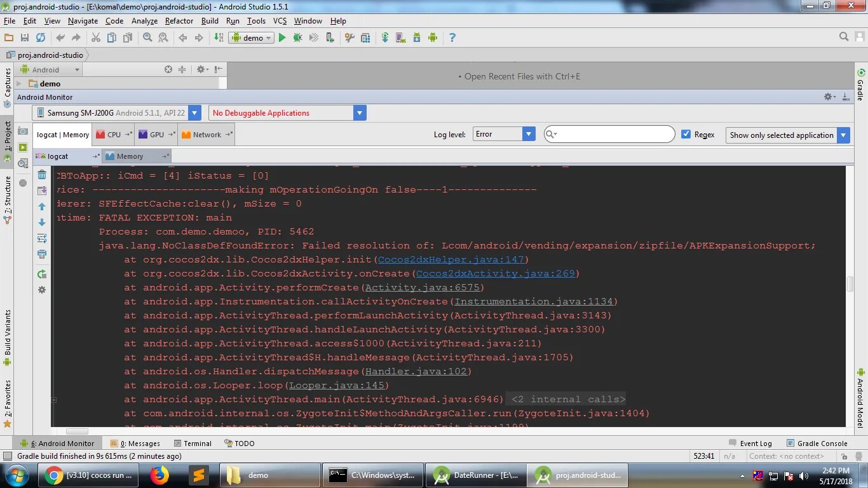
Task: Click the Copy toolbar icon
Action: [112, 38]
